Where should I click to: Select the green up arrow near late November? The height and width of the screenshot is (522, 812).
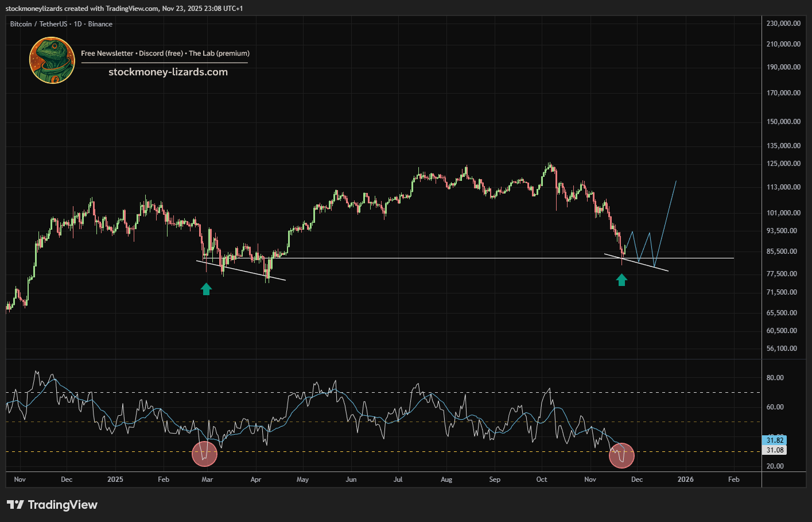(x=621, y=280)
